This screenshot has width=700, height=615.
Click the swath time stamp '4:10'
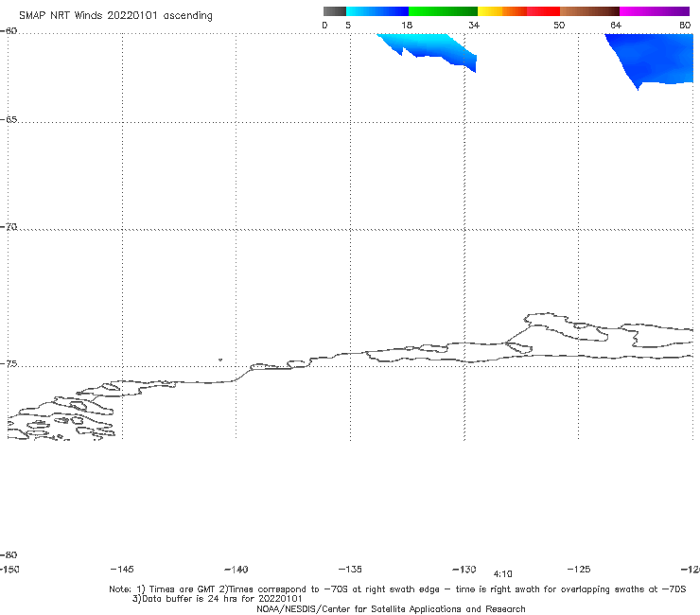[x=502, y=574]
